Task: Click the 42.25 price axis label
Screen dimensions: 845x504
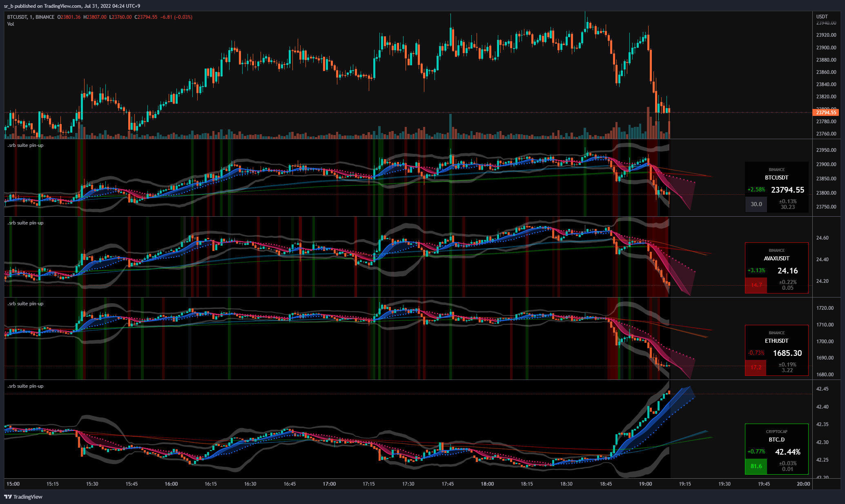Action: tap(822, 460)
